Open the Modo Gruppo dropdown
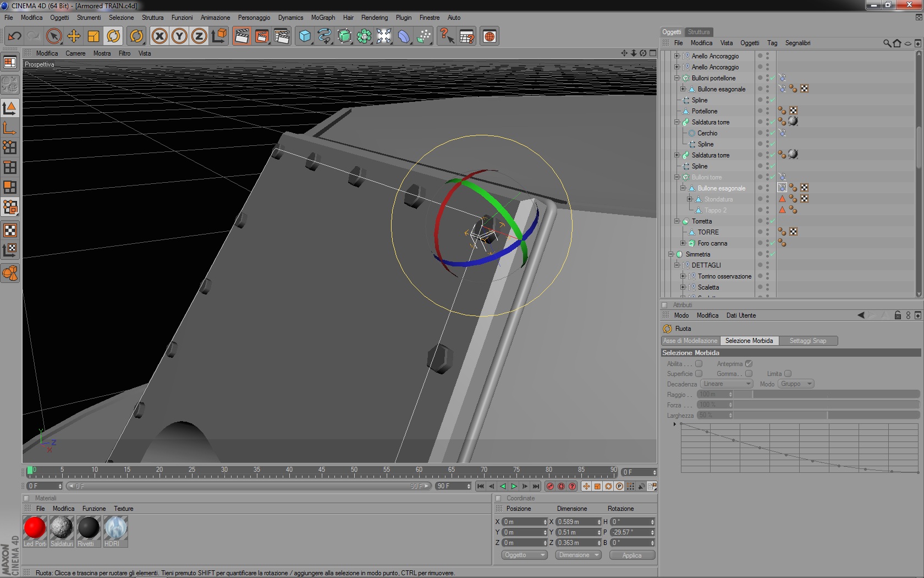This screenshot has width=924, height=578. (x=795, y=384)
